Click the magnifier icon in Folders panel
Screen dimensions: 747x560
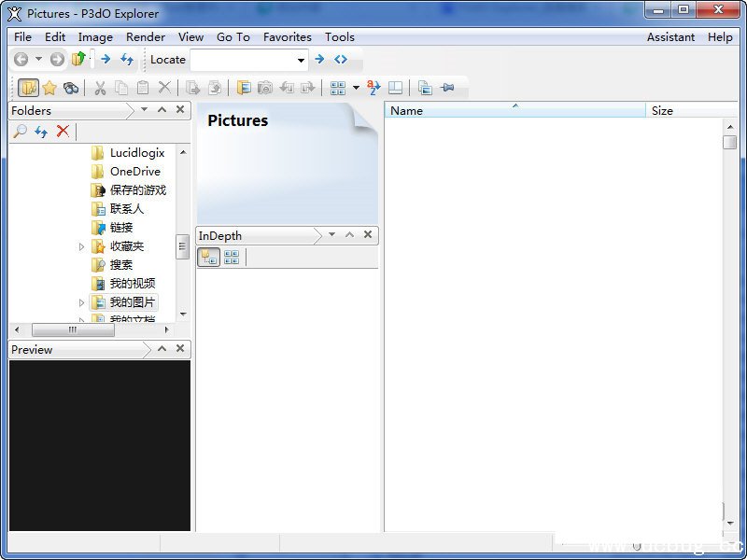[20, 132]
